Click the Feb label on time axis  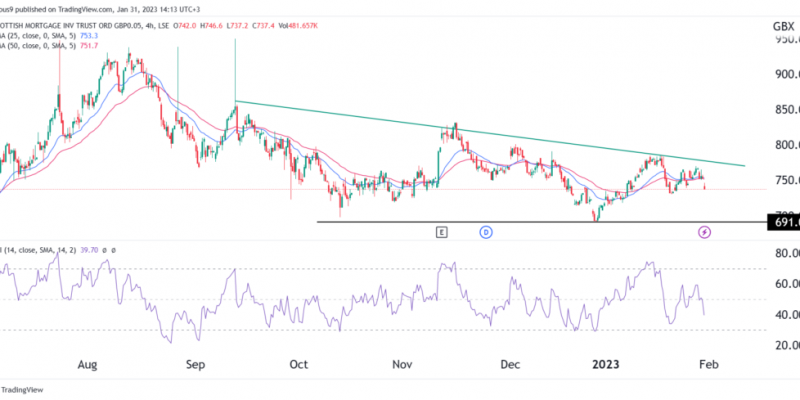tap(709, 365)
